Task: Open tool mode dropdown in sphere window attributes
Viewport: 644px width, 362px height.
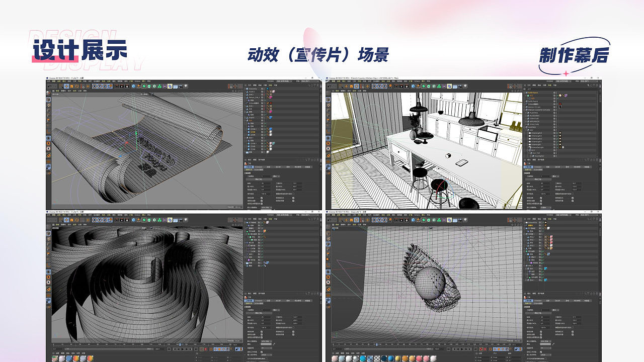Action: coord(555,310)
